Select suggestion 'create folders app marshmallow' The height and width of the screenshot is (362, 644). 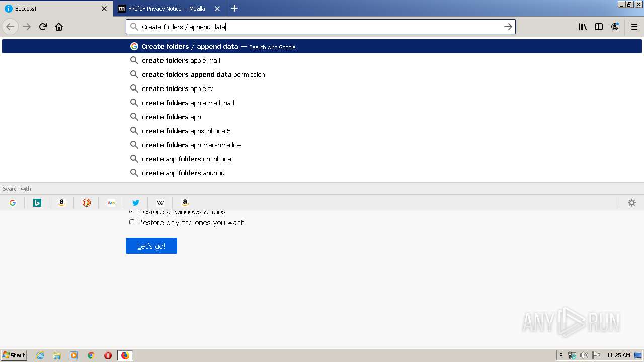tap(322, 145)
